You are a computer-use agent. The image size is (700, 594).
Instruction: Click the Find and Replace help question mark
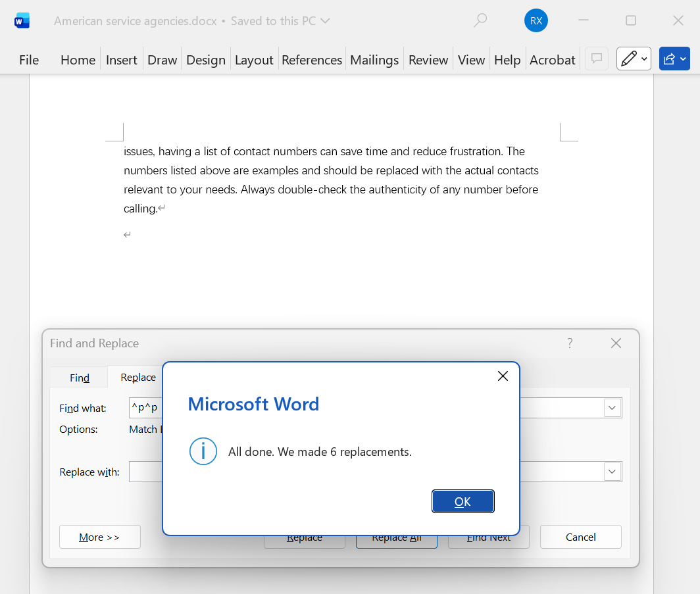570,343
